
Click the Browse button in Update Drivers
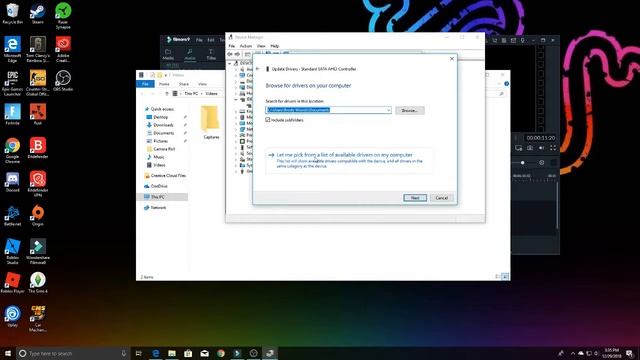point(410,111)
